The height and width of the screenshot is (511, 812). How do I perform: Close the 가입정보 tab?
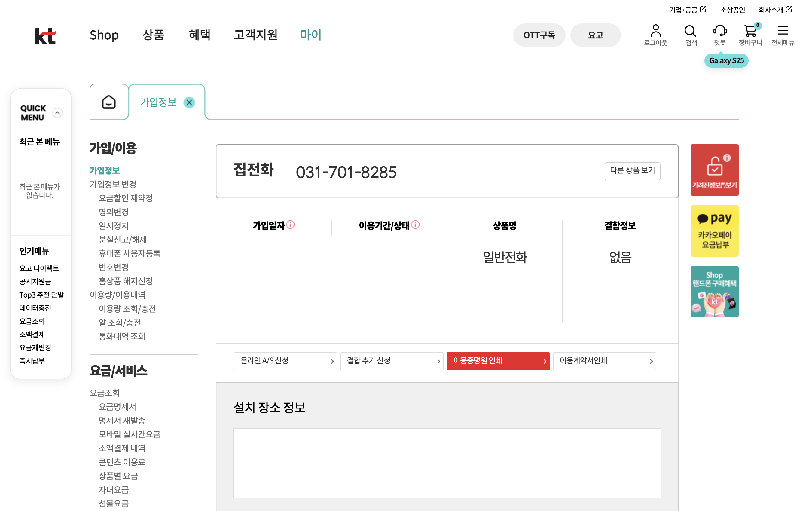(189, 102)
